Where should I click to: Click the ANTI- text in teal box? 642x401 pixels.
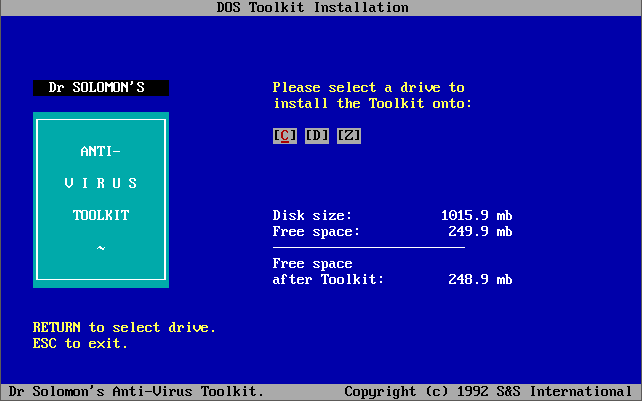point(100,152)
